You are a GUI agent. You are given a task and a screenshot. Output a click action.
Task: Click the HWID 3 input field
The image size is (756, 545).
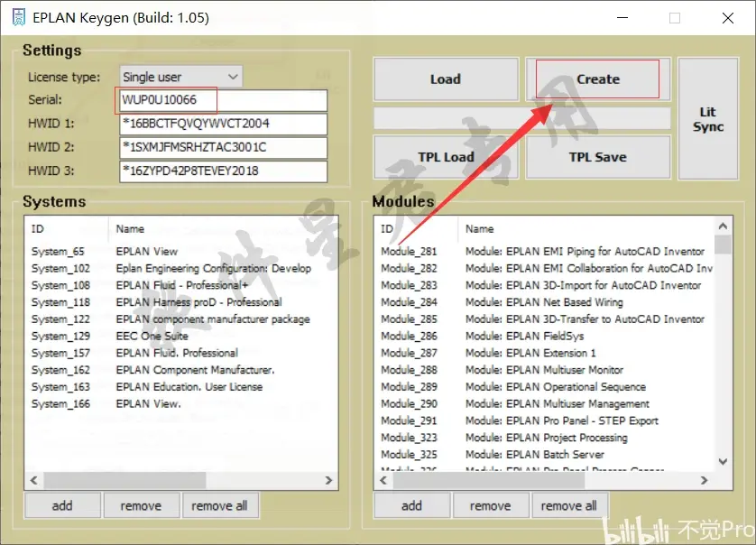pyautogui.click(x=223, y=171)
